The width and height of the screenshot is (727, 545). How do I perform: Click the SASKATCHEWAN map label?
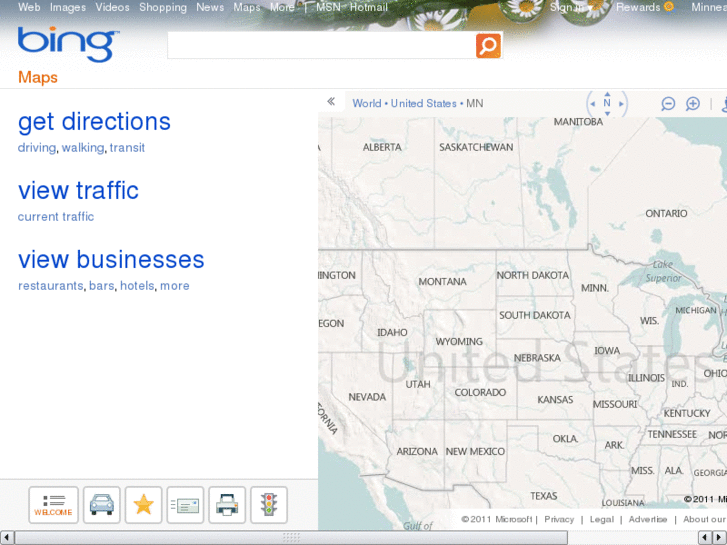pos(476,147)
